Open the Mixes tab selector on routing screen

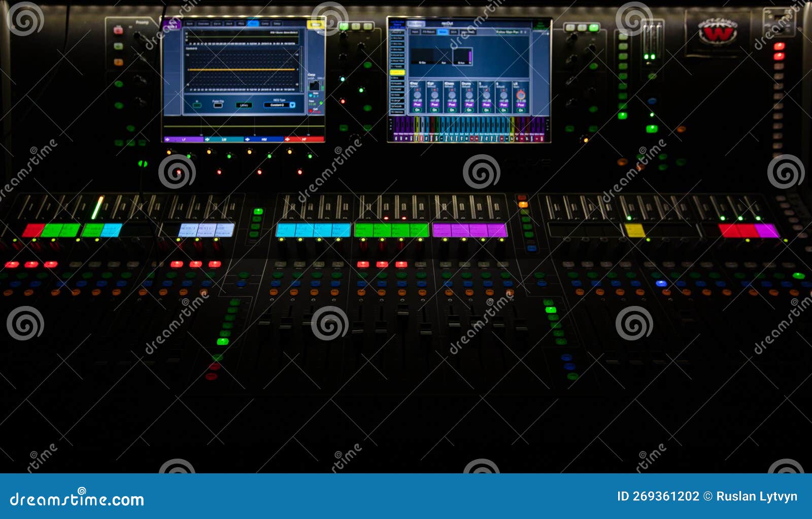[443, 31]
